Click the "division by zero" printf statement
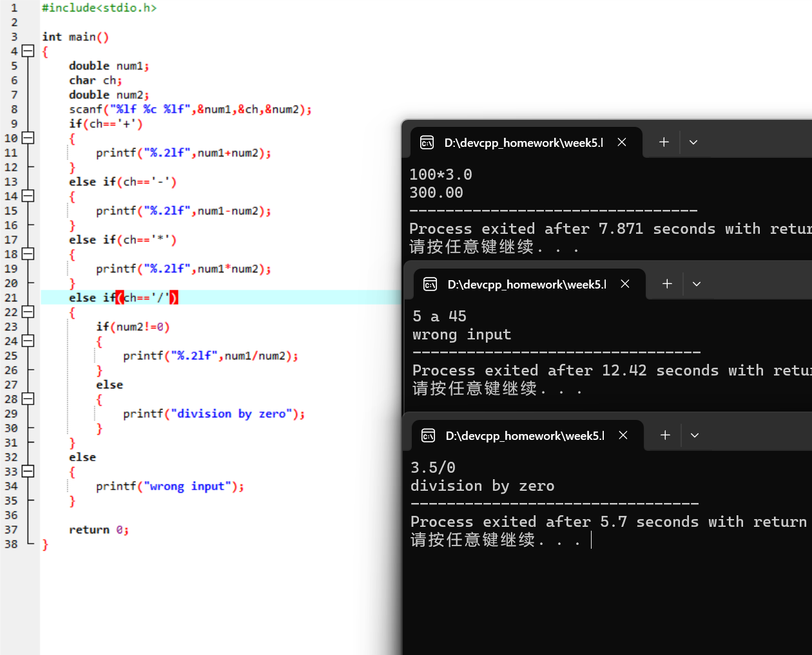 click(x=214, y=413)
